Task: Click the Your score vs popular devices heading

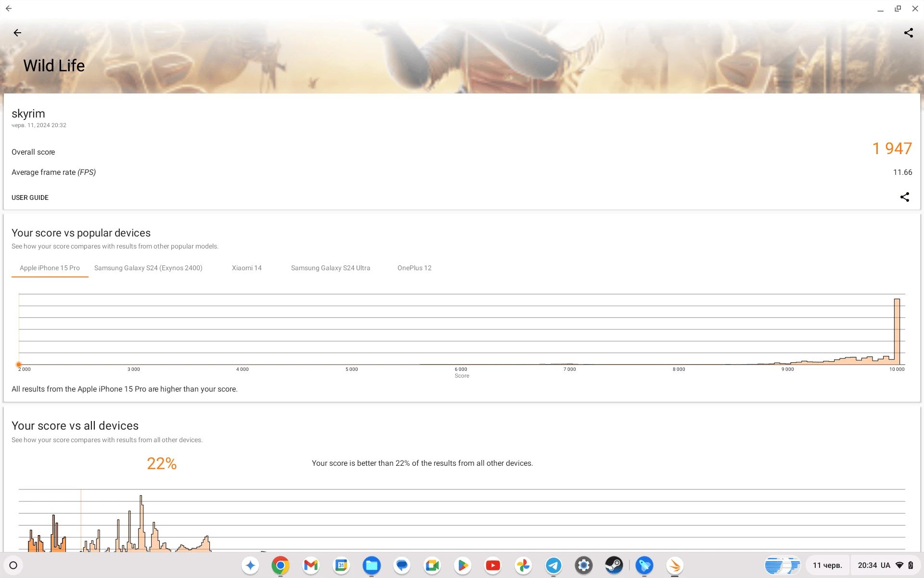Action: click(81, 233)
